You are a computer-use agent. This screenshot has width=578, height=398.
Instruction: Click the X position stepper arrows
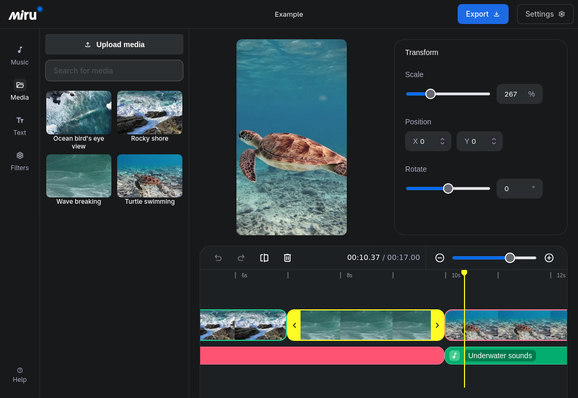442,141
